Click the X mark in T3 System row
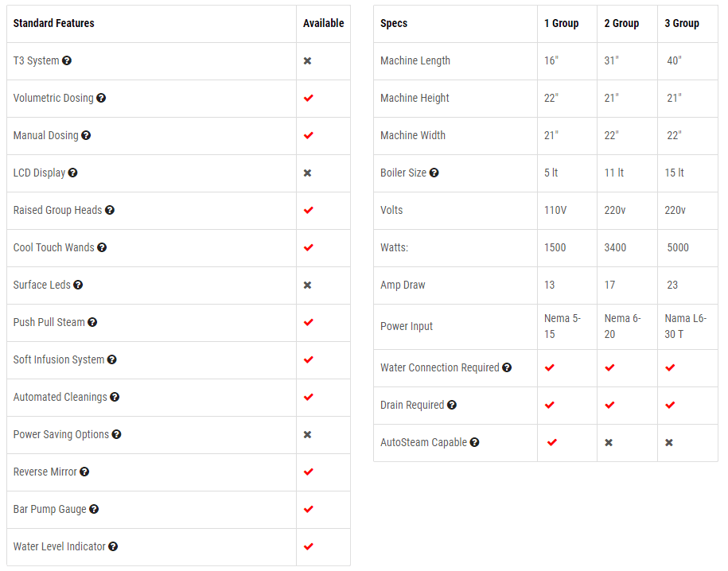The width and height of the screenshot is (728, 571). 307,60
